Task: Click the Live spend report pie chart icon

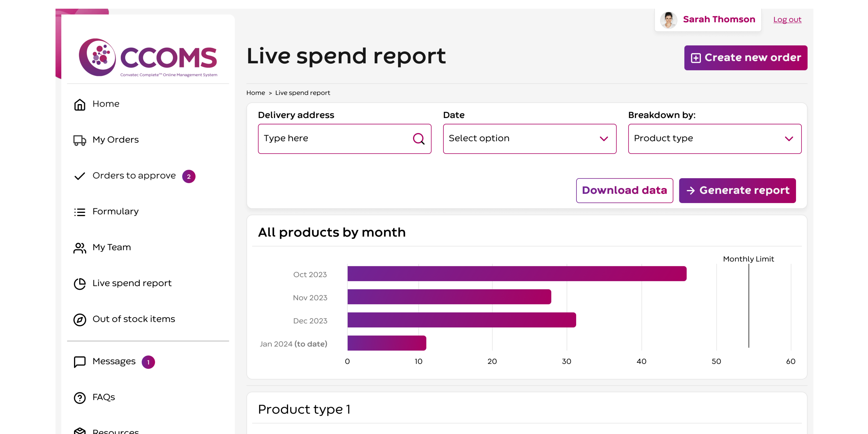Action: [x=79, y=284]
